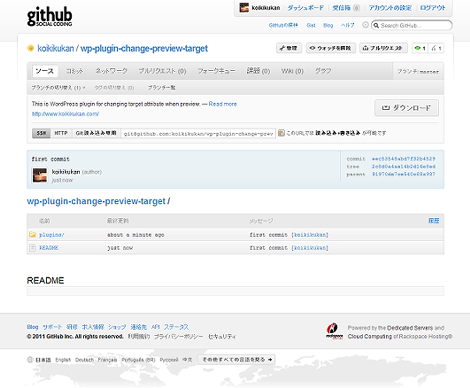
Task: Open the commit hash link
Action: click(x=404, y=159)
